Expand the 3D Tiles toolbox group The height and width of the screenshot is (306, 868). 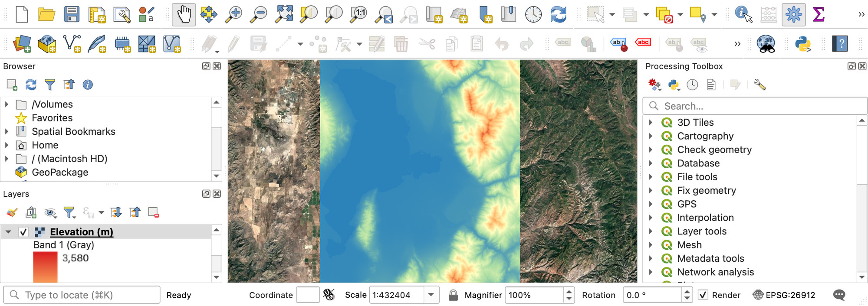651,123
